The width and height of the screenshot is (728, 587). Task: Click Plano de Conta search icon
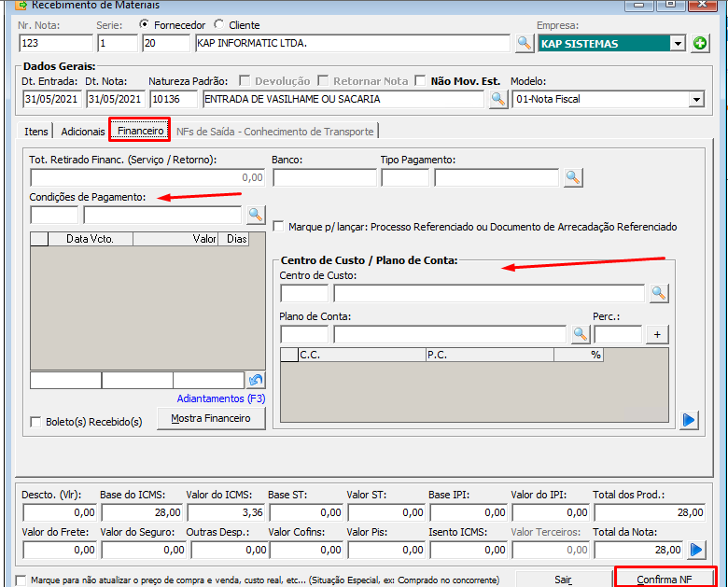pyautogui.click(x=581, y=334)
